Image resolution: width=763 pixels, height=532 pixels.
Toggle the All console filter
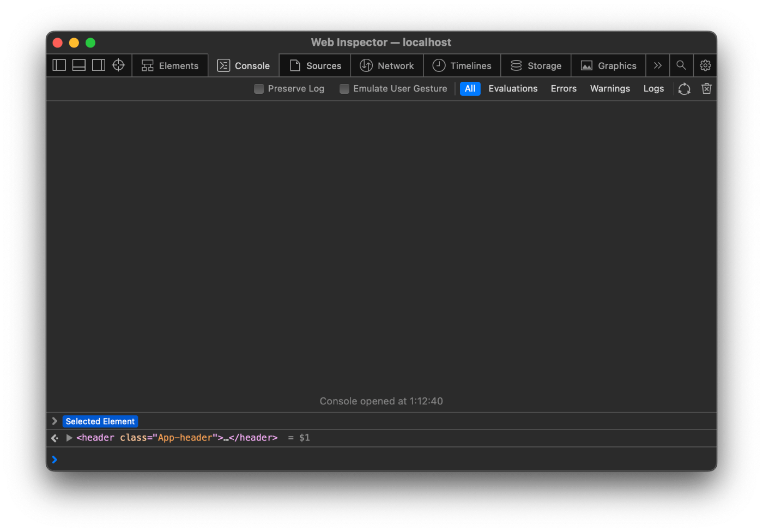coord(470,88)
